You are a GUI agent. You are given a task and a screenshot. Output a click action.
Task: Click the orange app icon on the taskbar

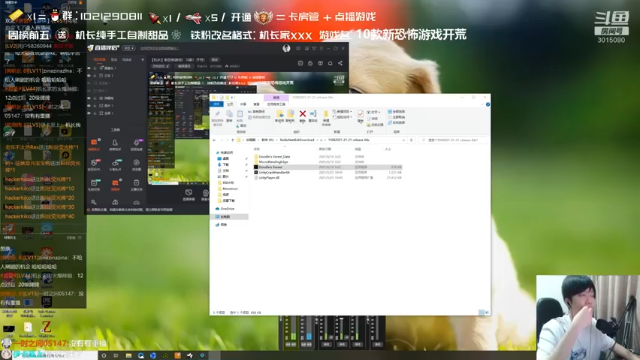pyautogui.click(x=178, y=356)
